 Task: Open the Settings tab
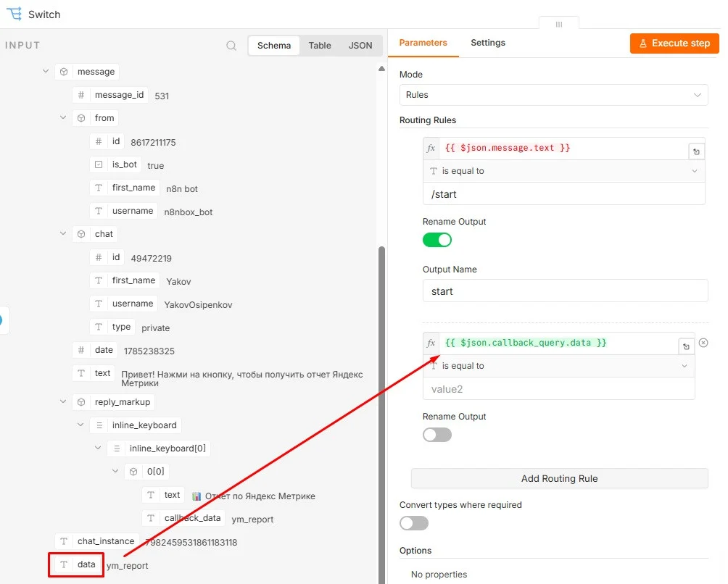487,43
